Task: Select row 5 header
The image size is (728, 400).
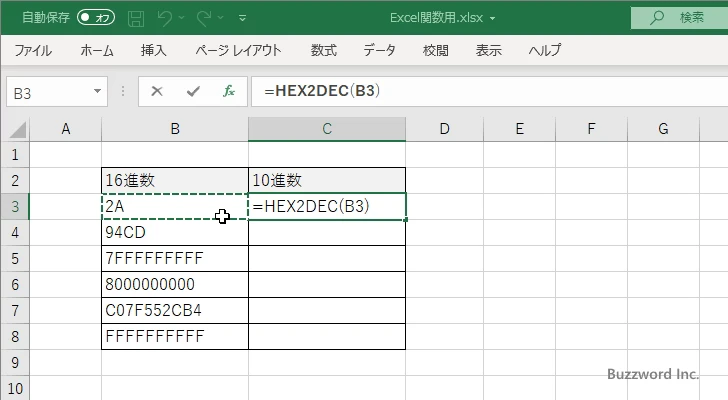Action: (x=15, y=258)
